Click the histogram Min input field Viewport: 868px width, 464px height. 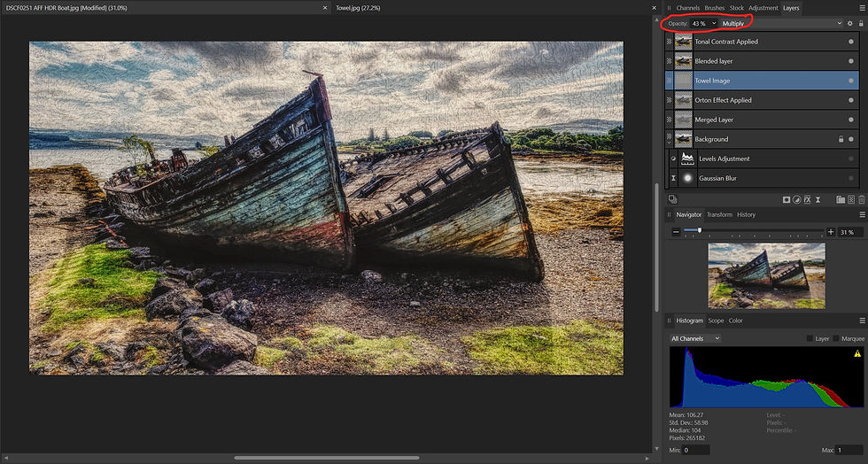click(696, 450)
